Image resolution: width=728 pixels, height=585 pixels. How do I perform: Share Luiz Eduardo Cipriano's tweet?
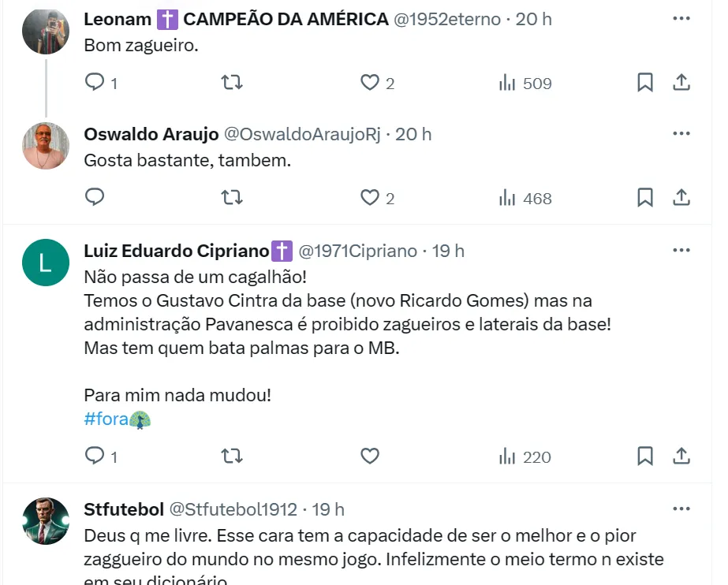click(682, 456)
